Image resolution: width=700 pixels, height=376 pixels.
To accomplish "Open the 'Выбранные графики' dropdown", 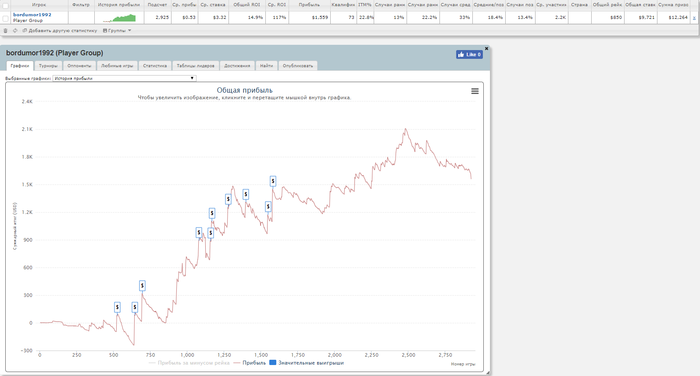I will tap(125, 78).
